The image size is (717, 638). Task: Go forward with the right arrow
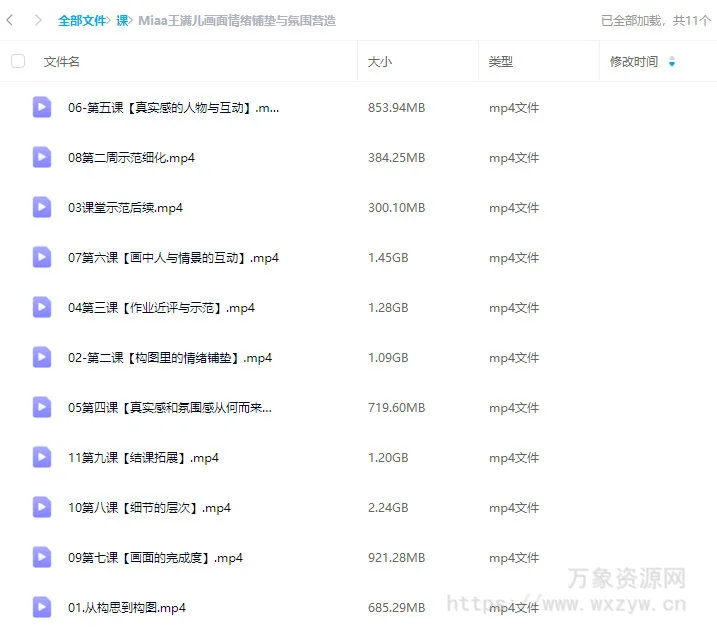pyautogui.click(x=38, y=20)
